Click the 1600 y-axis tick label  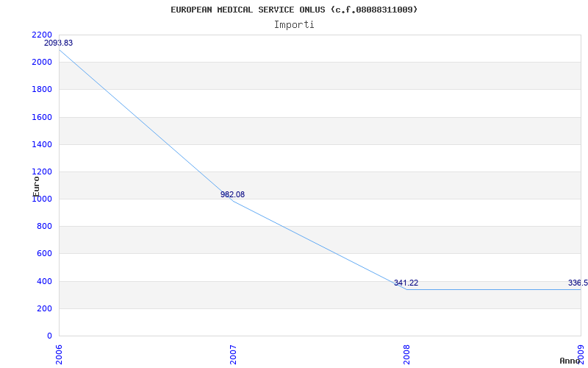click(x=42, y=117)
